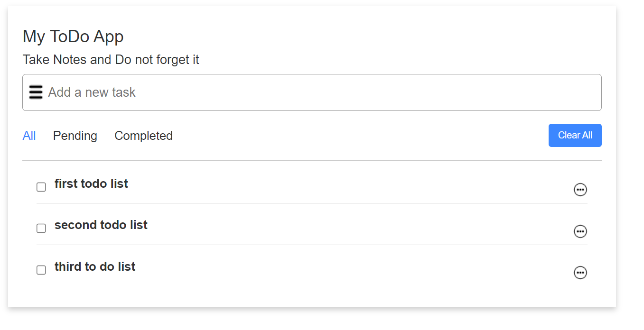Viewport: 644px width, 330px height.
Task: Check the first todo list checkbox
Action: click(x=41, y=187)
